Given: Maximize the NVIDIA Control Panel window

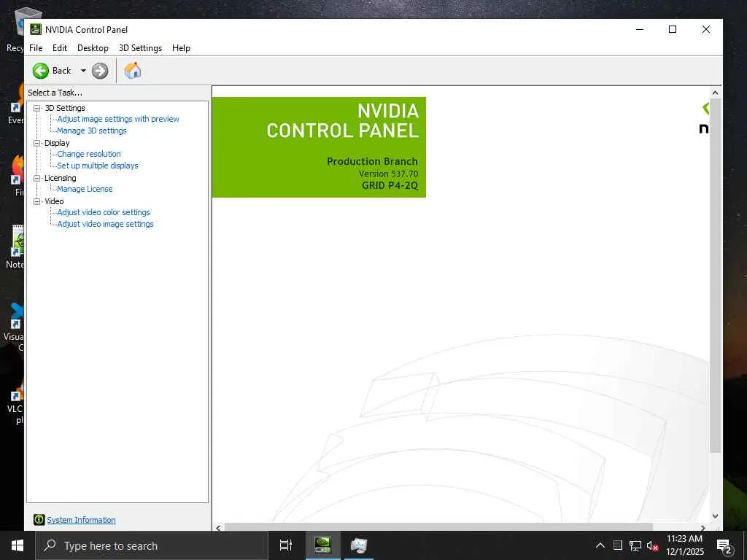Looking at the screenshot, I should [673, 29].
